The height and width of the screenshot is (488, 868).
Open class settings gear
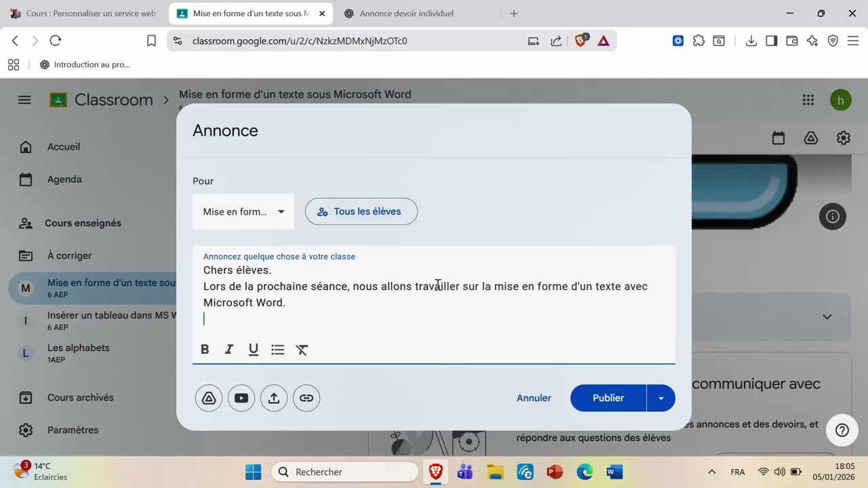click(x=844, y=138)
